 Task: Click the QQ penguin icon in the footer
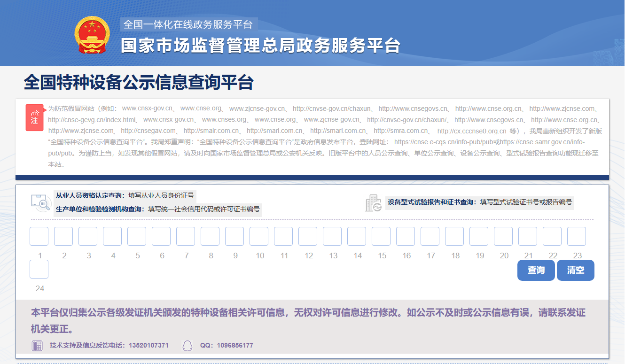pyautogui.click(x=187, y=345)
